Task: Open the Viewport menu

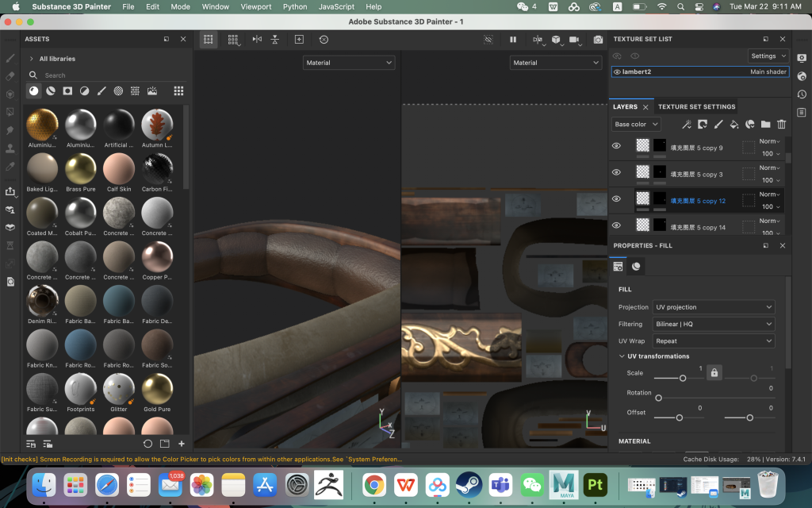Action: coord(256,6)
